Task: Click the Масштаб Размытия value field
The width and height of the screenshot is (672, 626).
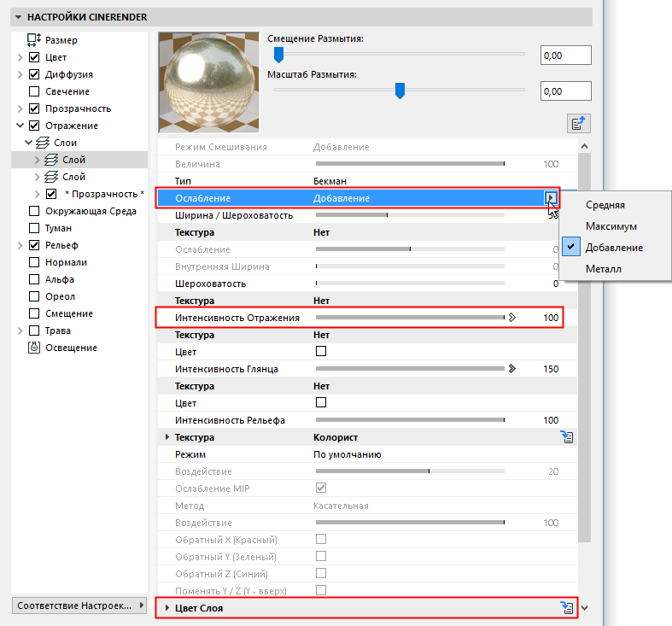Action: (566, 91)
